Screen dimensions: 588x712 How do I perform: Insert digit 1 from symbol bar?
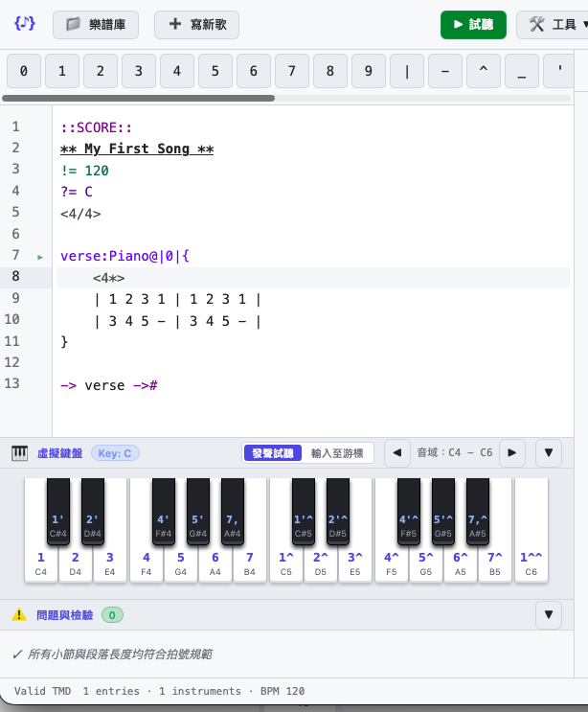[x=62, y=71]
